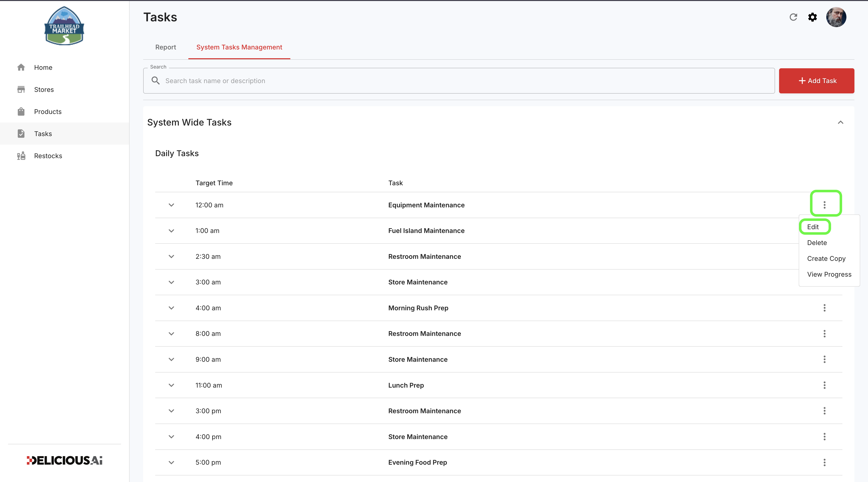The width and height of the screenshot is (868, 482).
Task: Expand the Evening Food Prep row
Action: coord(171,462)
